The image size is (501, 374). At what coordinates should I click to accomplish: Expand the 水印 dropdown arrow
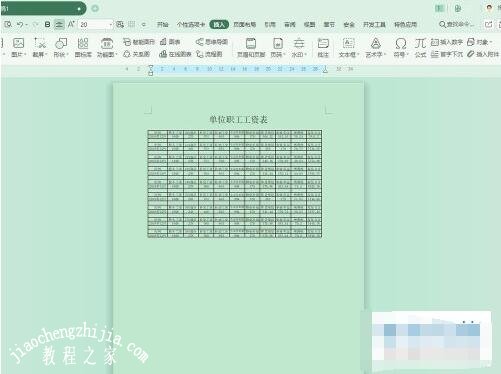(x=305, y=54)
